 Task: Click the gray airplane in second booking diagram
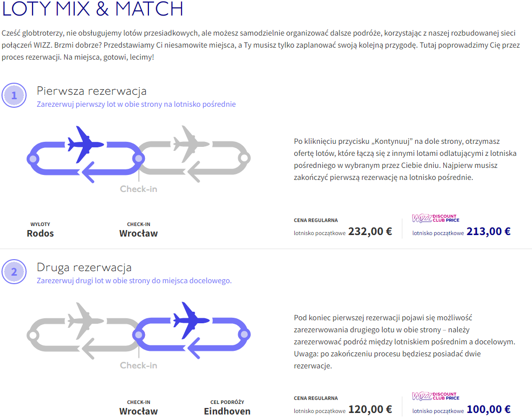coord(86,321)
